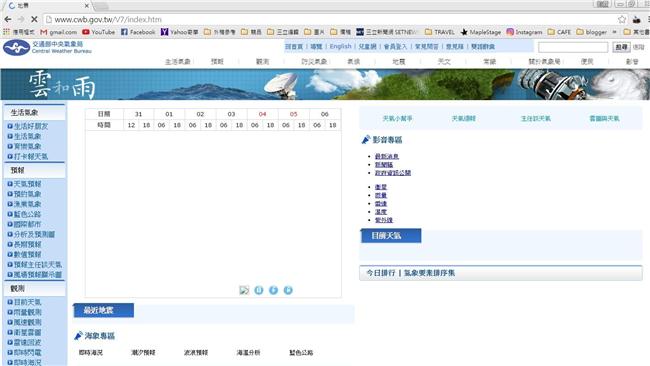Open the Facebook bookmark
This screenshot has width=650, height=366.
(x=138, y=32)
